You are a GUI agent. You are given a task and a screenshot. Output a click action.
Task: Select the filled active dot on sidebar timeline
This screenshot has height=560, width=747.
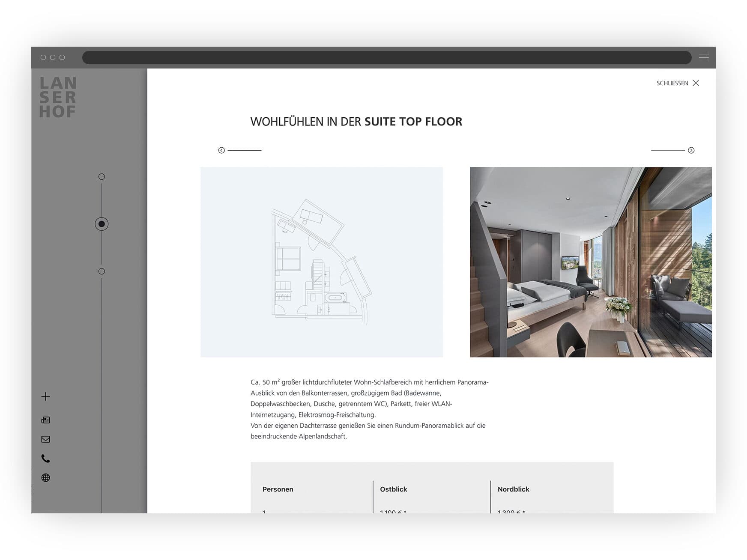102,224
